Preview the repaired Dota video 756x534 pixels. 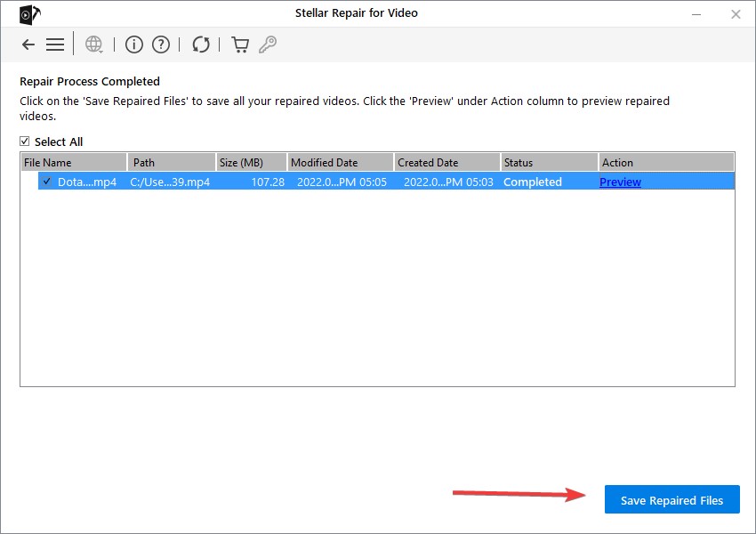coord(620,182)
